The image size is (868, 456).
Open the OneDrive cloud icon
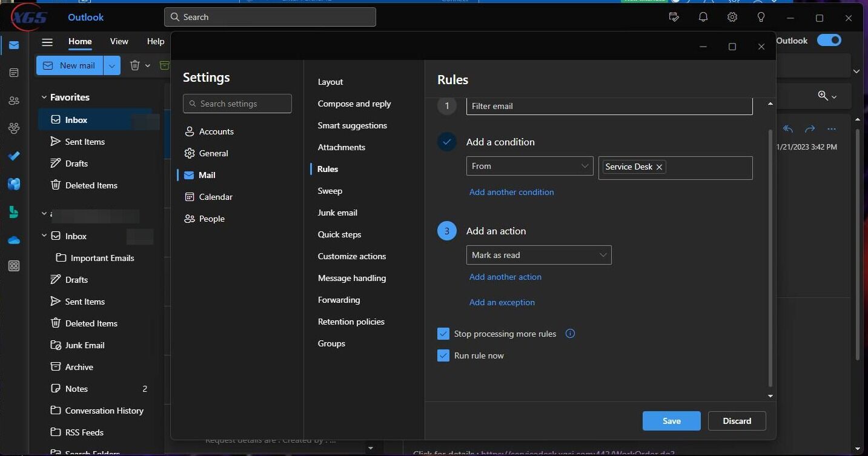click(14, 240)
